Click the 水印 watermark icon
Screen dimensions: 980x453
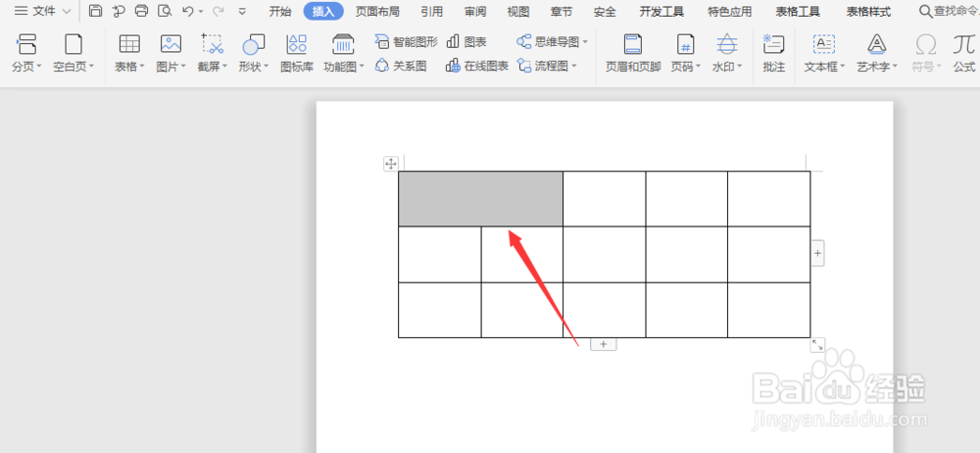pos(726,45)
